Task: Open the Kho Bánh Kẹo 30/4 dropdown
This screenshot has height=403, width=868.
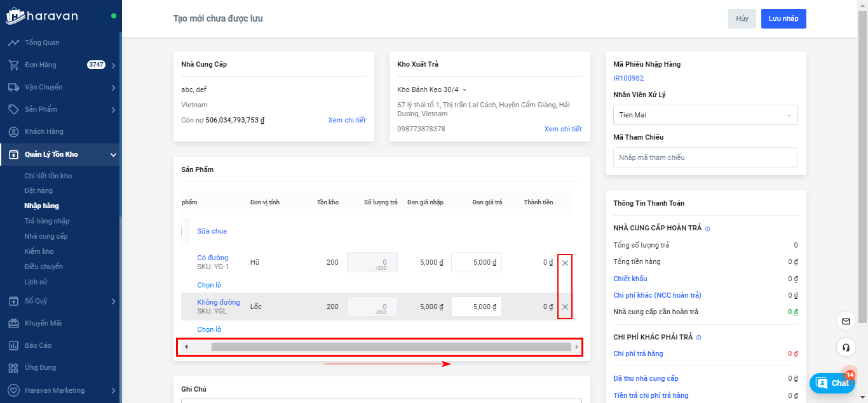Action: pyautogui.click(x=432, y=89)
